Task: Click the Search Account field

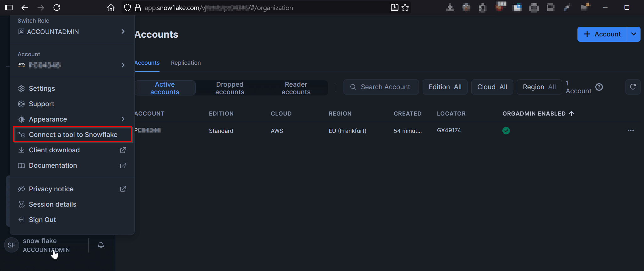Action: pyautogui.click(x=385, y=87)
